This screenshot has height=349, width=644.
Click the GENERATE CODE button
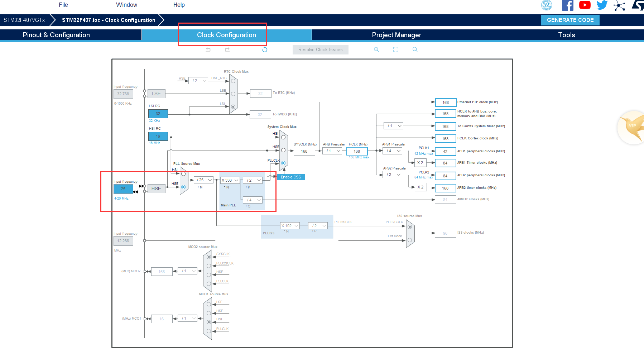570,20
